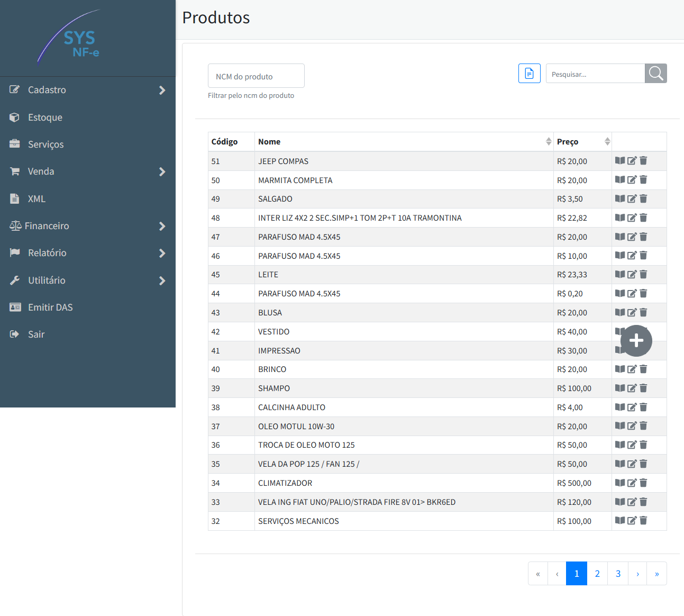Delete the BLUSA product
Viewport: 684px width, 616px height.
coord(643,312)
